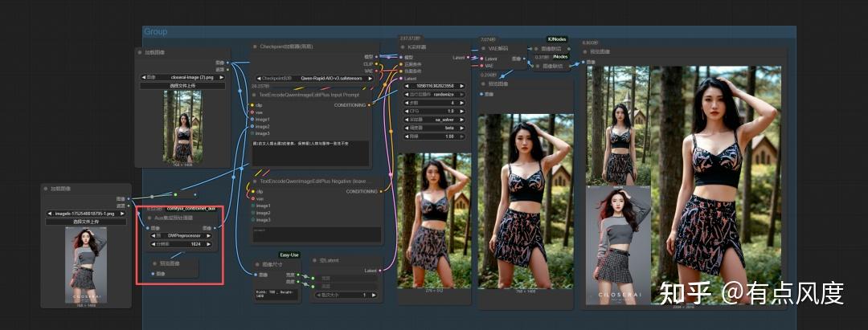The width and height of the screenshot is (868, 330).
Task: Click the VAE decode node collapse dot
Action: click(x=481, y=48)
